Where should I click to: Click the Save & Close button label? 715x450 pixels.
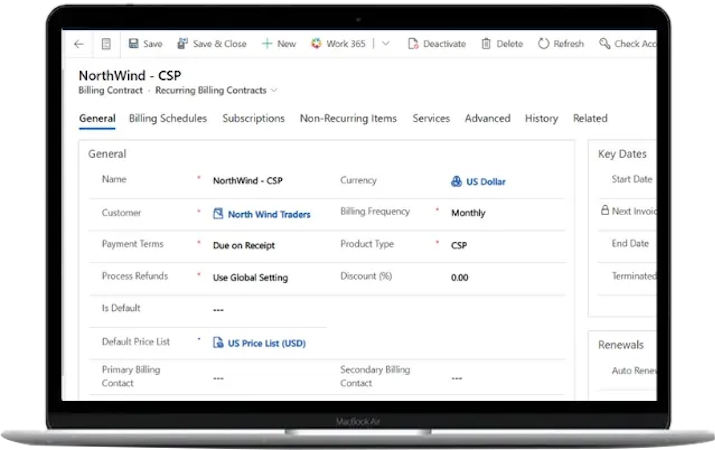[220, 44]
